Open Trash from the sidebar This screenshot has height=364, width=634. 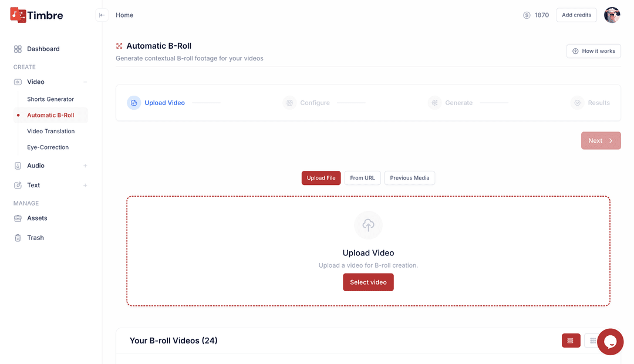pyautogui.click(x=35, y=238)
